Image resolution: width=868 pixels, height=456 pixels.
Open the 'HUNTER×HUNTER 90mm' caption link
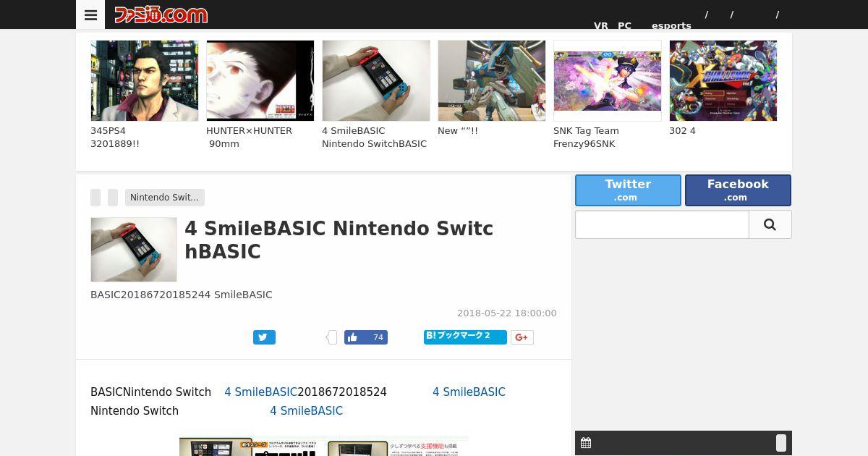250,138
